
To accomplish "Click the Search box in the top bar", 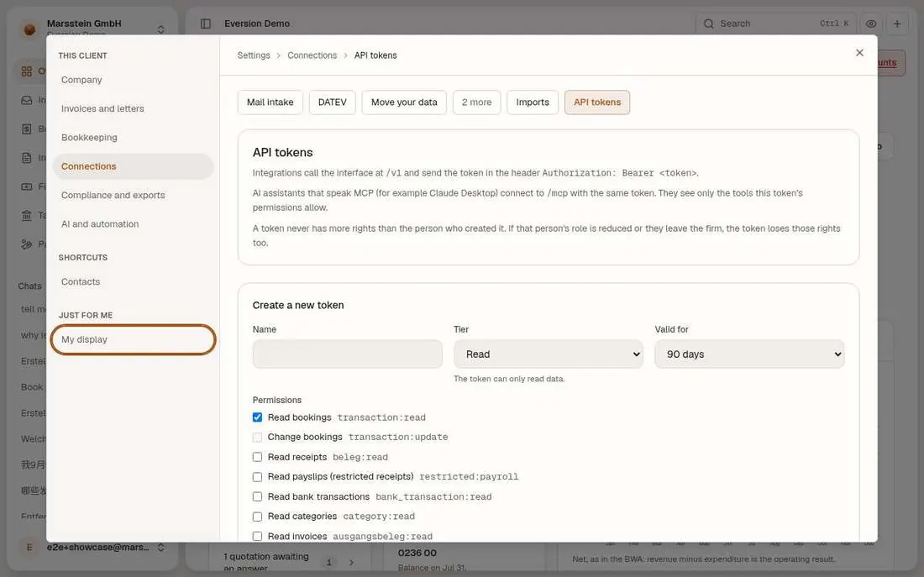I will point(775,24).
